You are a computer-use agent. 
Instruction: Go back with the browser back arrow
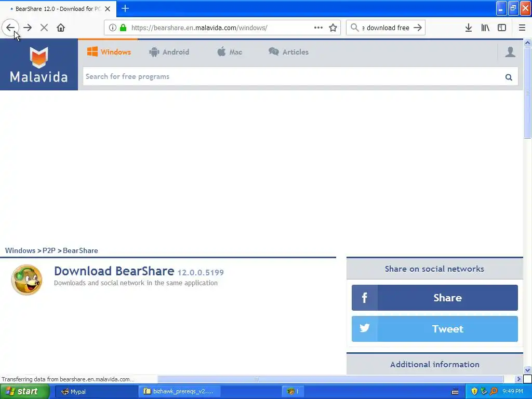coord(10,28)
